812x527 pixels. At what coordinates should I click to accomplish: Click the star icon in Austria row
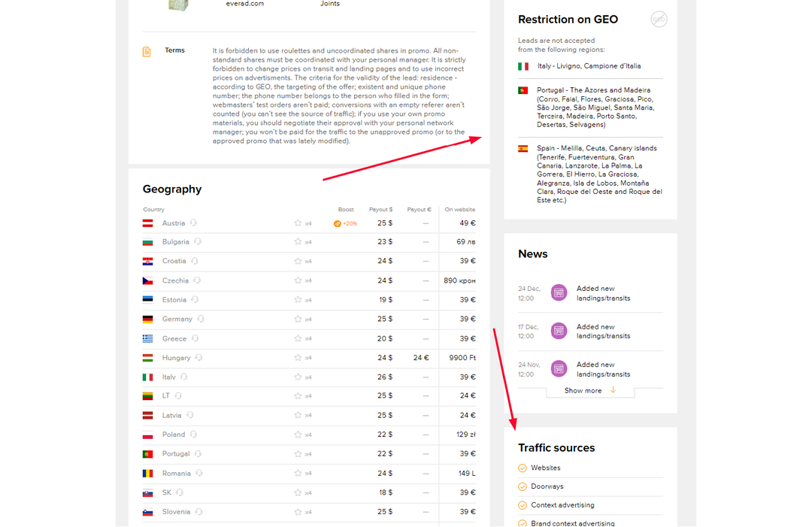(298, 223)
